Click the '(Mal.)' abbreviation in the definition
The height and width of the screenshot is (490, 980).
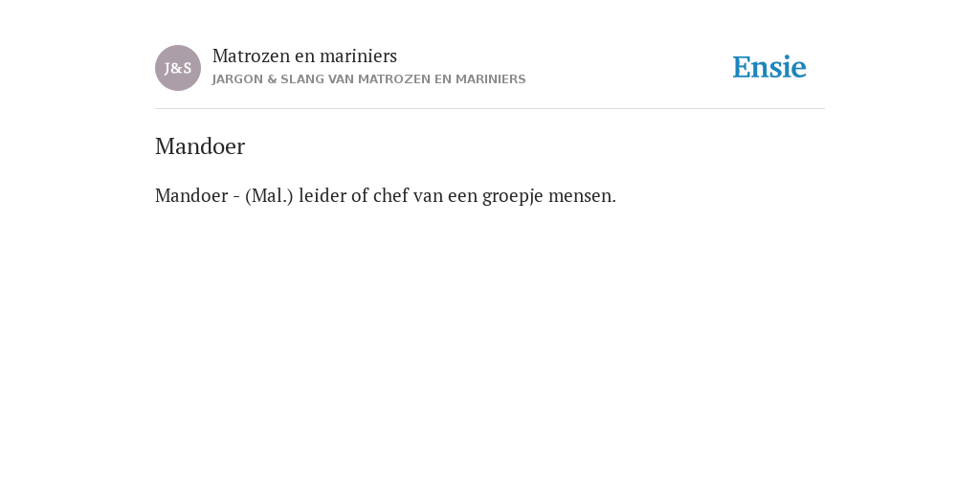pos(269,196)
